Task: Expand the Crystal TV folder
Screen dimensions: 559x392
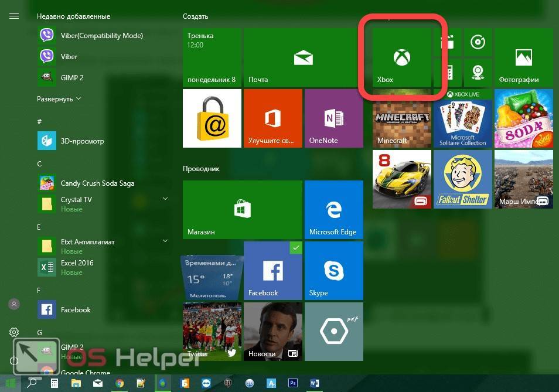Action: (165, 200)
